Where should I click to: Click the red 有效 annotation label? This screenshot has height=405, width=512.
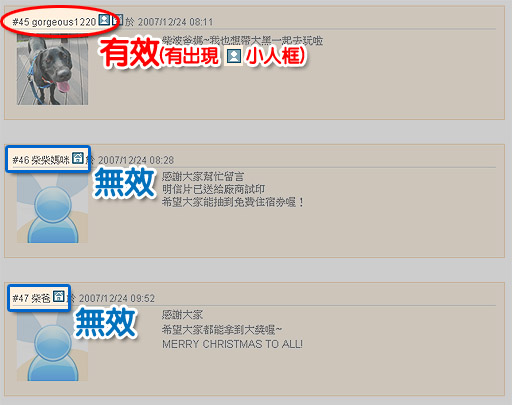pos(129,53)
